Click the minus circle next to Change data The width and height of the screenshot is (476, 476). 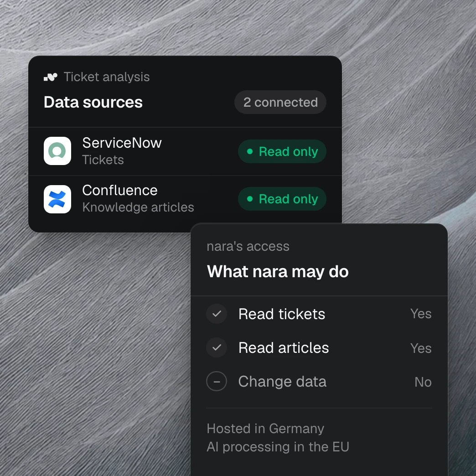click(x=217, y=381)
